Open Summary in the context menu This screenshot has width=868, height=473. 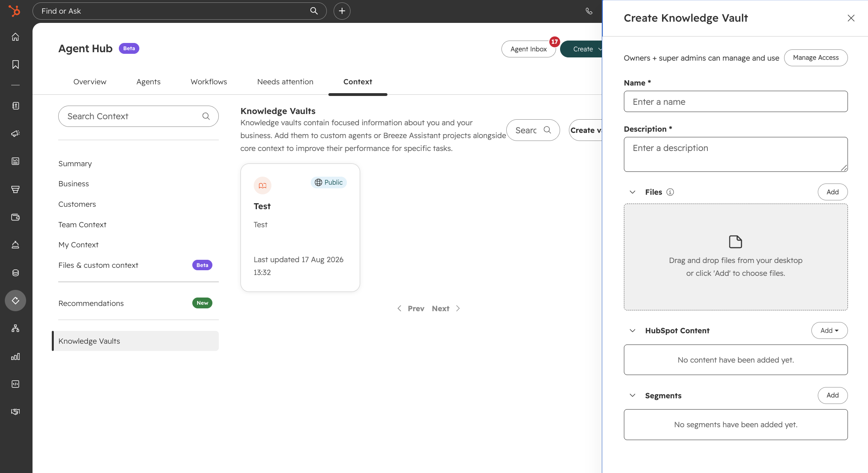point(75,163)
